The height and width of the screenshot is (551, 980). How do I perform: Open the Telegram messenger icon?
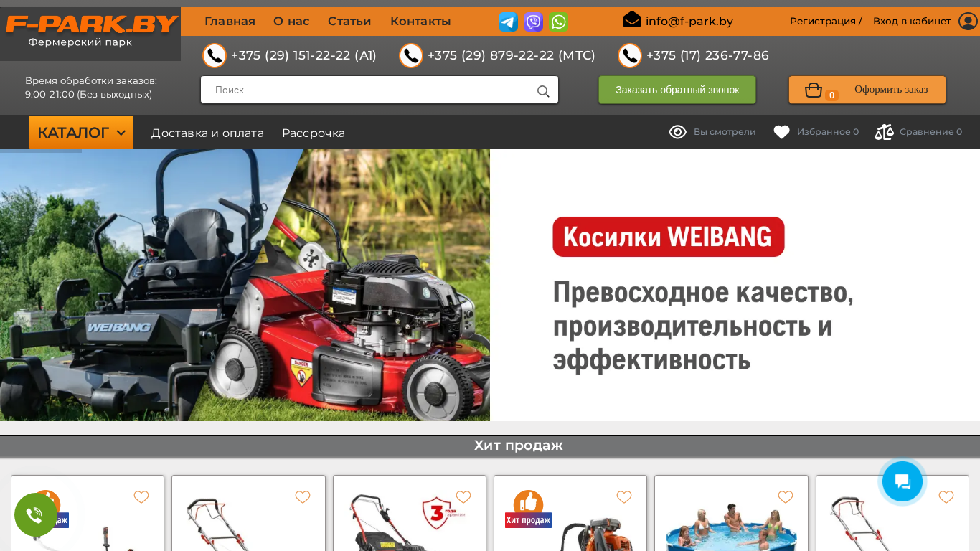[508, 22]
